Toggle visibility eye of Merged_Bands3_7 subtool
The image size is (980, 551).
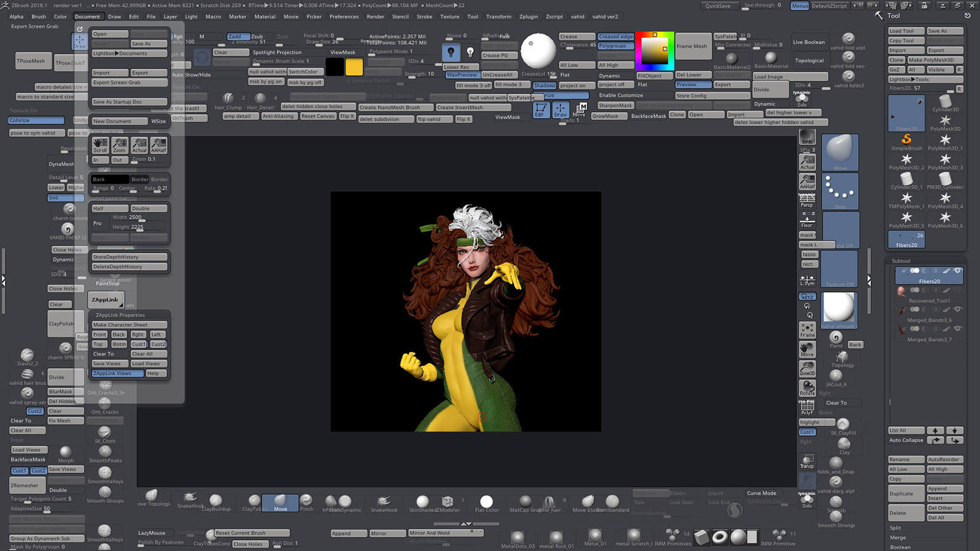[x=957, y=329]
